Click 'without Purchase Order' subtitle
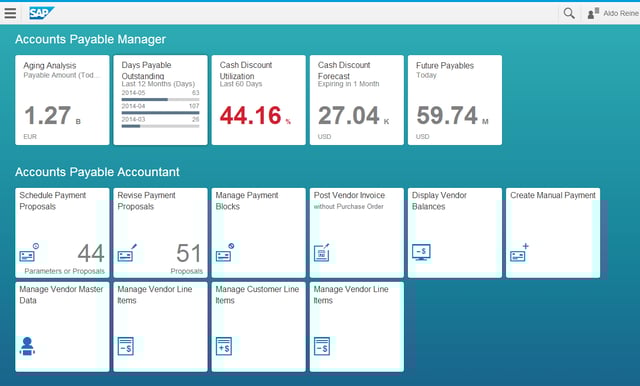640x386 pixels. [349, 206]
